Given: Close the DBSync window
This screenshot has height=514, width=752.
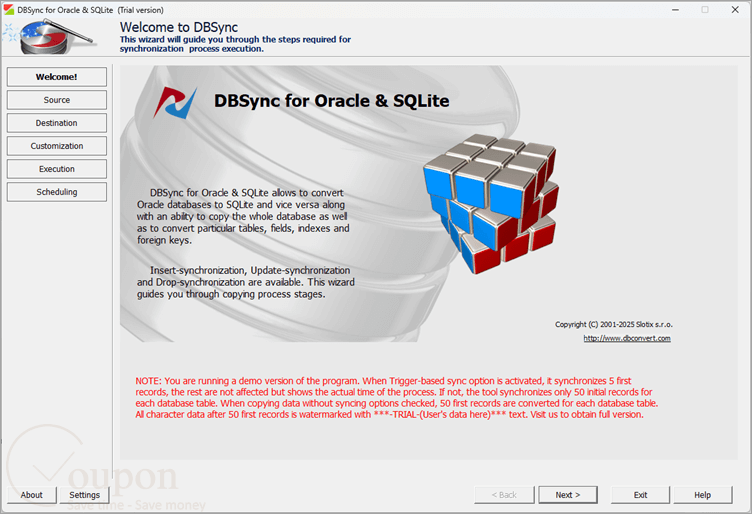Looking at the screenshot, I should click(735, 10).
